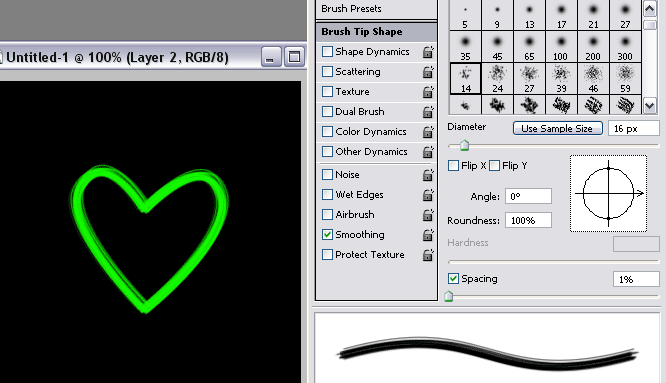
Task: Enable the Shape Dynamics checkbox
Action: coord(327,51)
